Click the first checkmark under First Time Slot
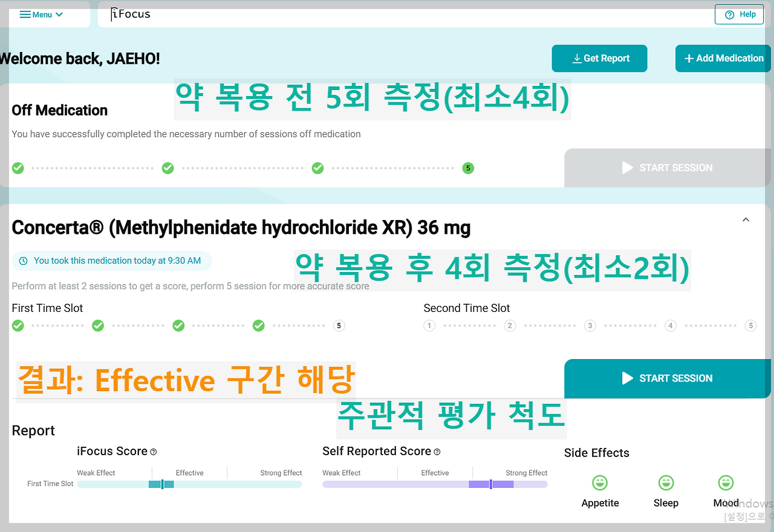This screenshot has width=774, height=532. point(18,326)
